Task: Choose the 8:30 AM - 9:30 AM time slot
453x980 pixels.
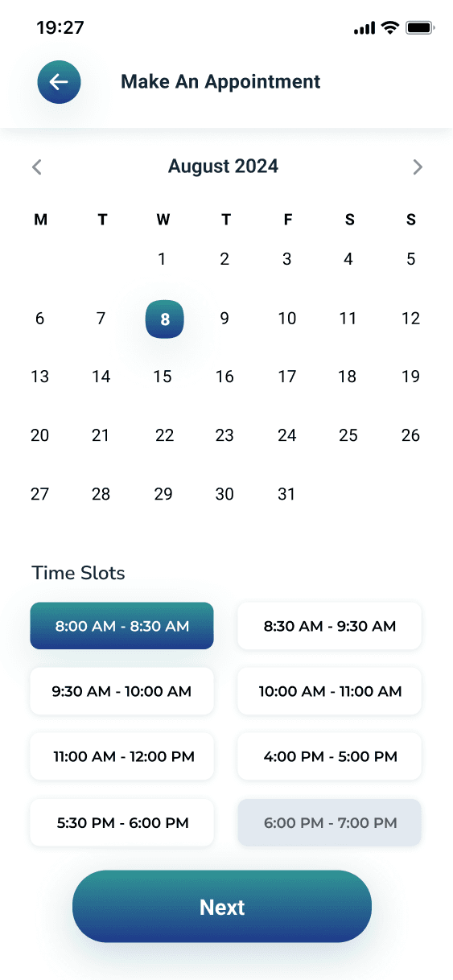Action: (x=330, y=626)
